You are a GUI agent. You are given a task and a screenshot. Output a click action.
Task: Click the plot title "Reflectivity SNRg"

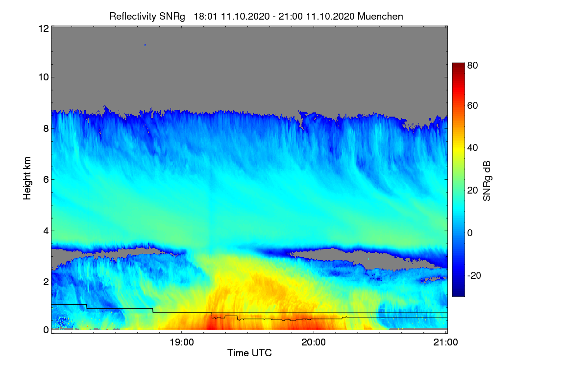(147, 16)
